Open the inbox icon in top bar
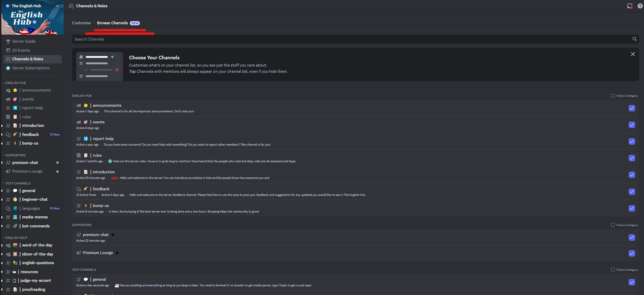This screenshot has height=295, width=644. pyautogui.click(x=630, y=6)
